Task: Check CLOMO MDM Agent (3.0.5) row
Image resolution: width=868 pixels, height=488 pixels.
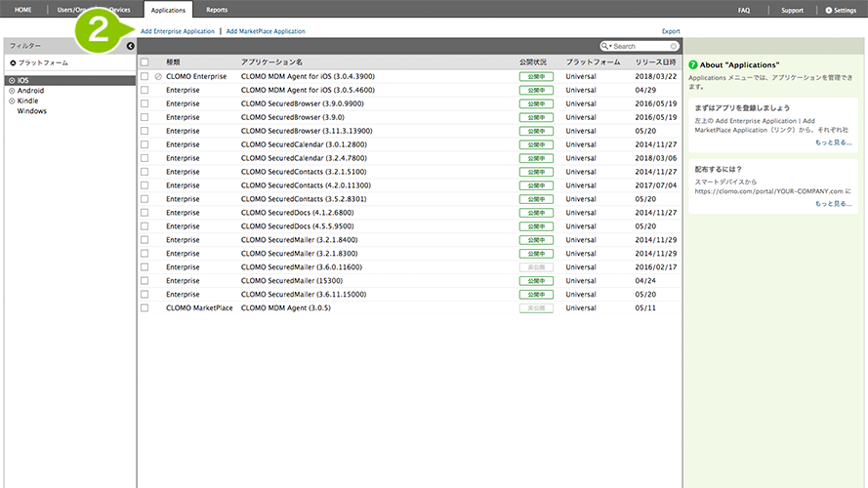Action: point(145,308)
